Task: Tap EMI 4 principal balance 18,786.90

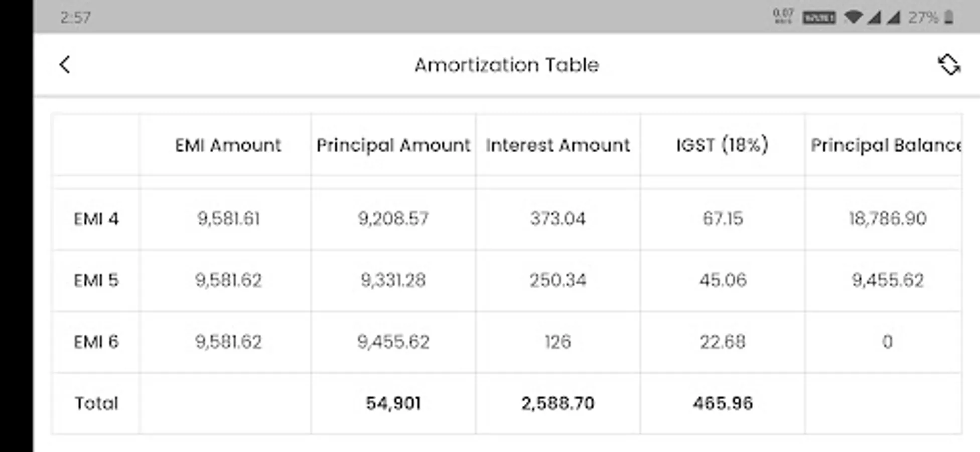Action: click(x=887, y=218)
